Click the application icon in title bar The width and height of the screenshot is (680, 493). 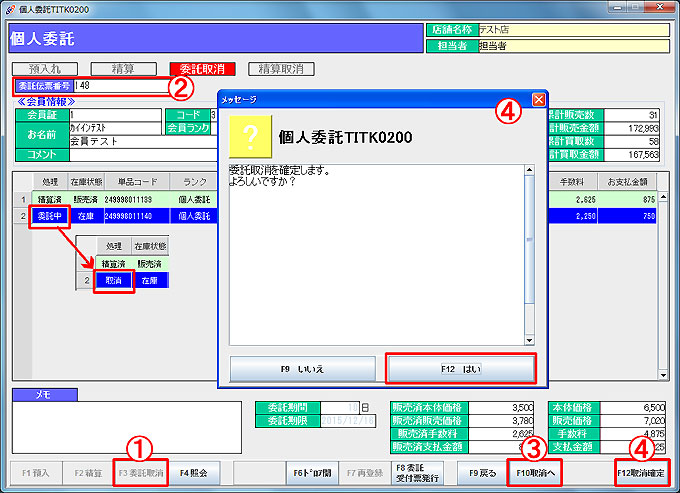click(x=10, y=9)
